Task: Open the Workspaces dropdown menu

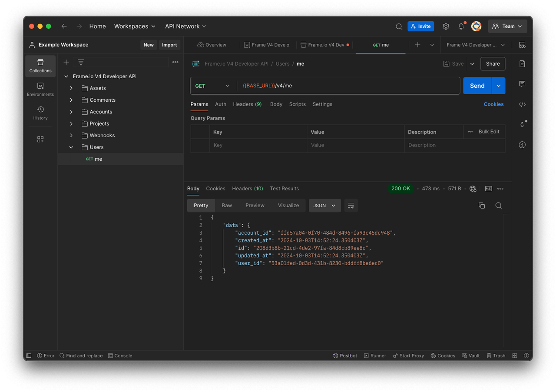Action: [x=135, y=27]
